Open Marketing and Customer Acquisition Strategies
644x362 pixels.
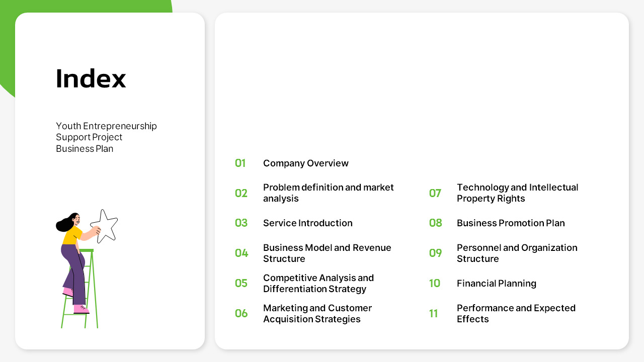(317, 313)
